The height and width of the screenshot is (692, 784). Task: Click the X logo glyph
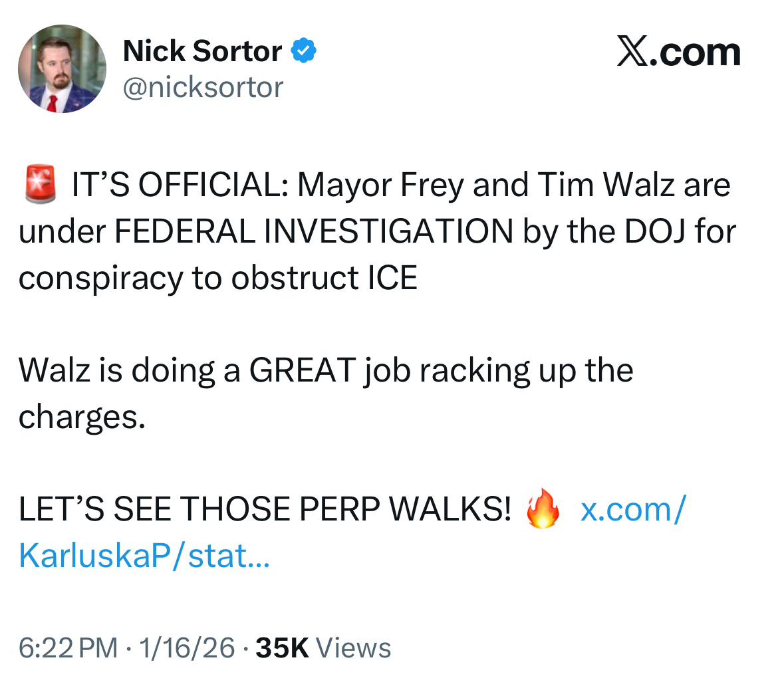pyautogui.click(x=632, y=52)
